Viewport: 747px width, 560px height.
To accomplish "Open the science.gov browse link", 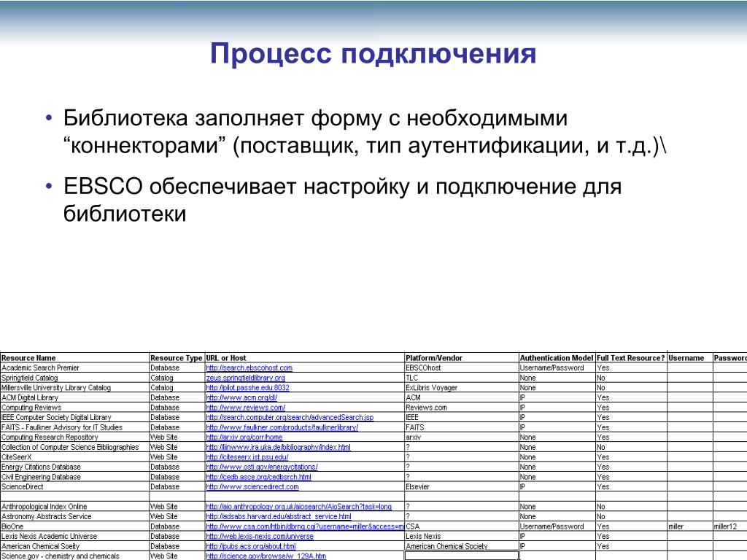I will pyautogui.click(x=266, y=556).
